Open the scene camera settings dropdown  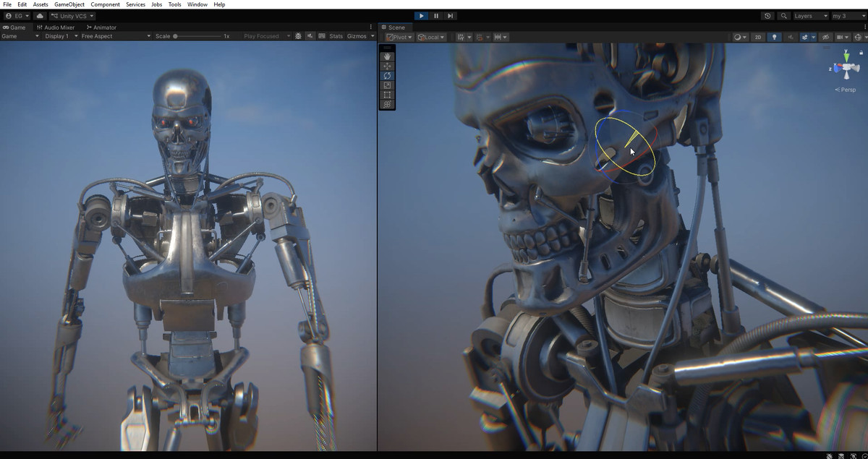tap(843, 37)
